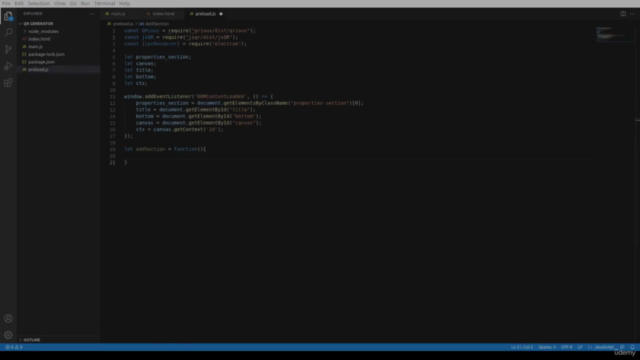This screenshot has width=640, height=360.
Task: Open the Help menu
Action: [124, 3]
